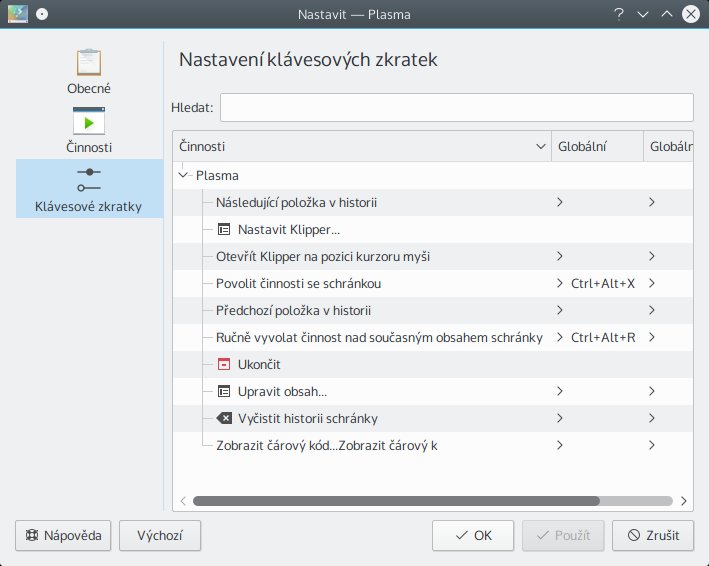Click the red Ukončit icon

tap(224, 364)
